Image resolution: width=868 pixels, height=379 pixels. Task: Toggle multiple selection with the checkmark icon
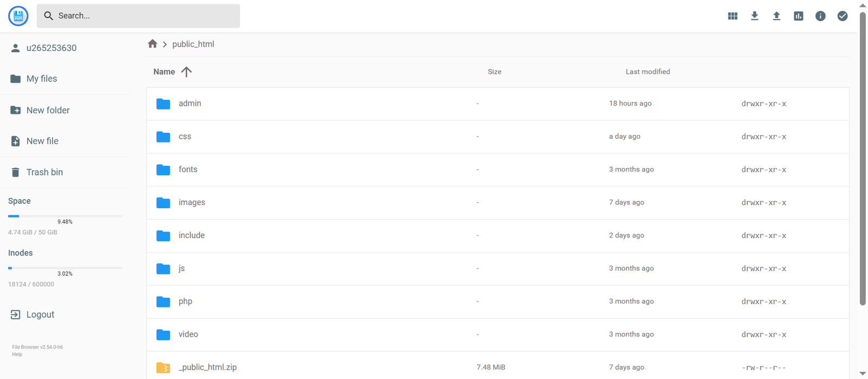[x=843, y=16]
